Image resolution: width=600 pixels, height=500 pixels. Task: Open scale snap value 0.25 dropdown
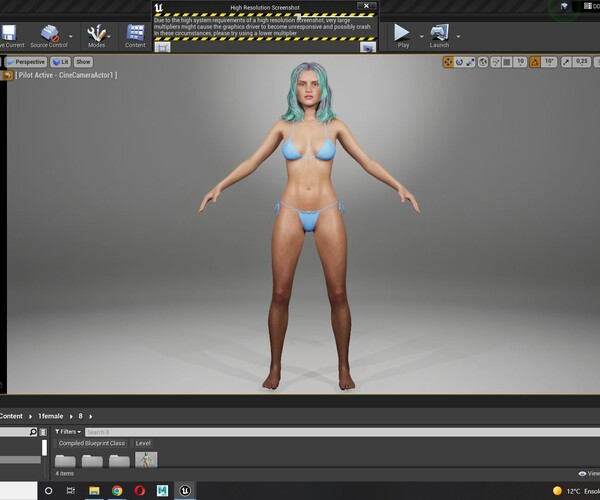(x=582, y=62)
